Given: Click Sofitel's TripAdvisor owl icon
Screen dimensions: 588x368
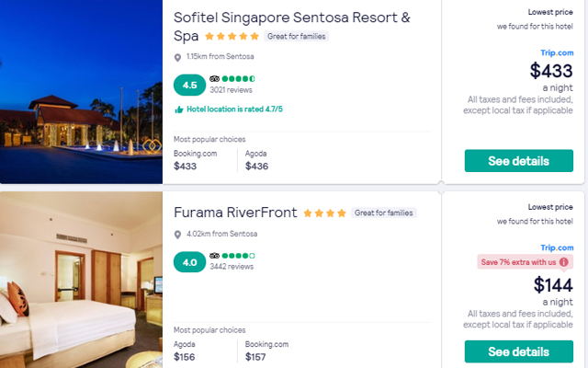Looking at the screenshot, I should [x=215, y=78].
